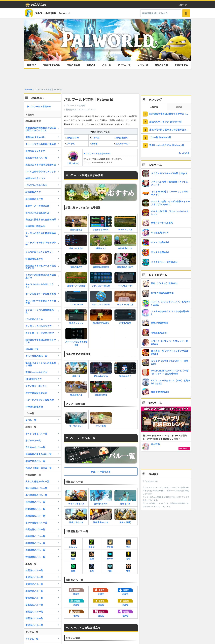This screenshot has width=215, height=644.
Task: Click the Game8 logo in the header
Action: click(x=35, y=5)
